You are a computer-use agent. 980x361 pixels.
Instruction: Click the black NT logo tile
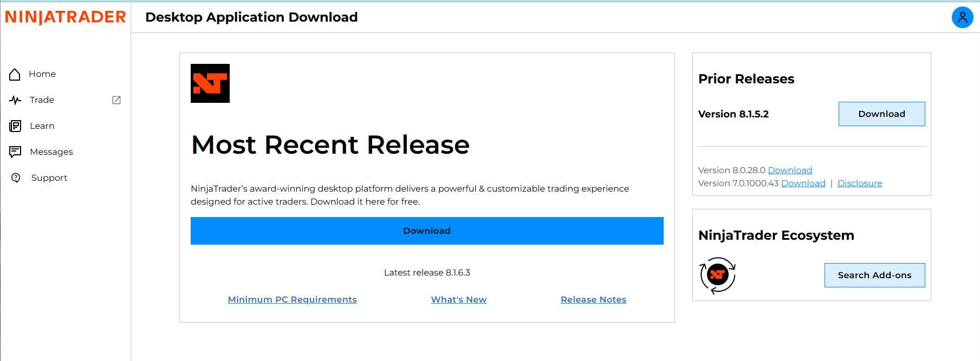click(210, 83)
